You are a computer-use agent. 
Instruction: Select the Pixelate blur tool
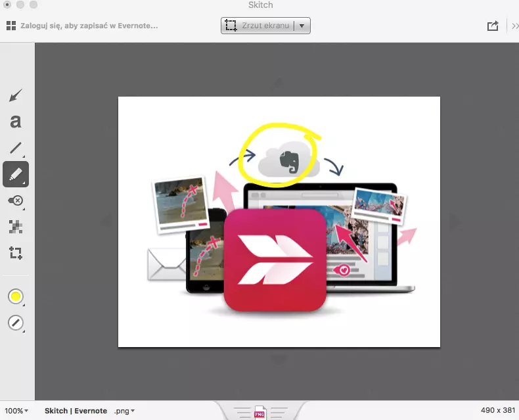(x=16, y=227)
